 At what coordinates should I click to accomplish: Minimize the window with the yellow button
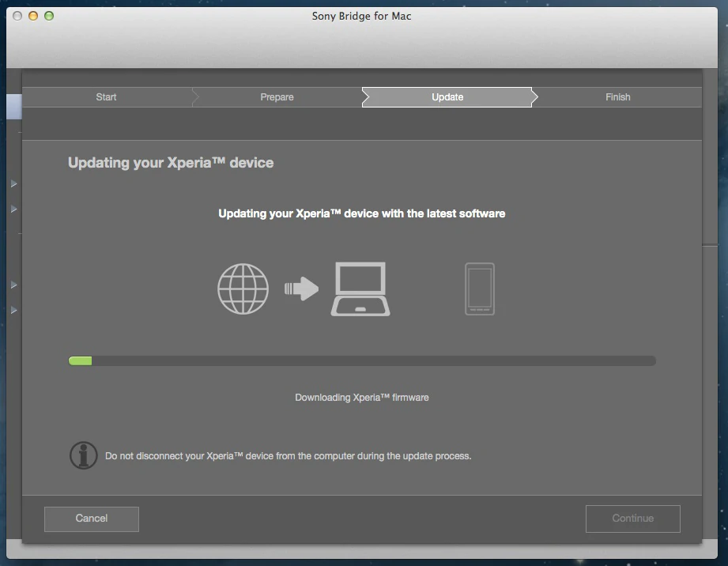click(33, 16)
